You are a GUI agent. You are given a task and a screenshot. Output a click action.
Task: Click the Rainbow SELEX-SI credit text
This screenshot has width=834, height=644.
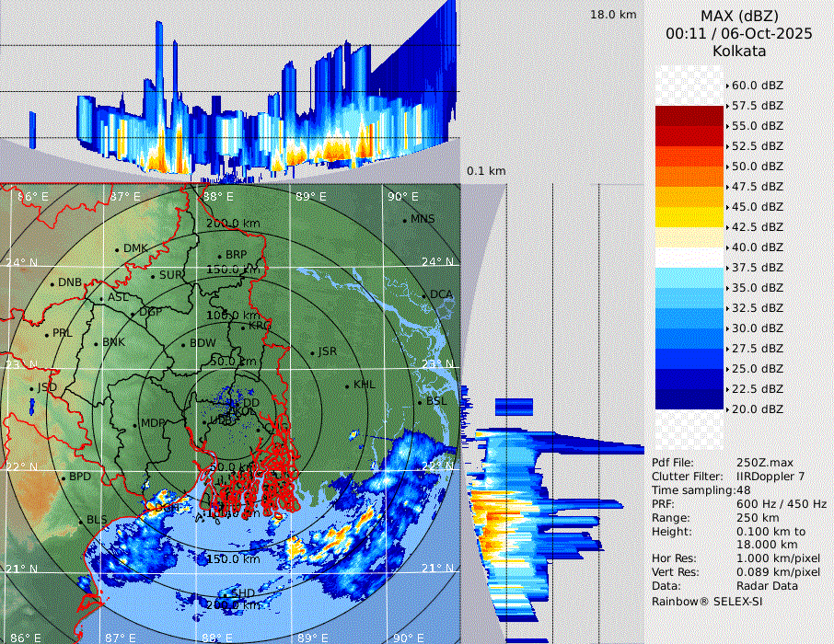pyautogui.click(x=707, y=601)
